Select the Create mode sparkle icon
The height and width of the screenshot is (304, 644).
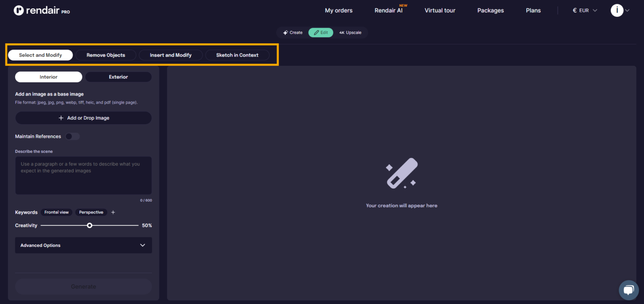coord(286,33)
